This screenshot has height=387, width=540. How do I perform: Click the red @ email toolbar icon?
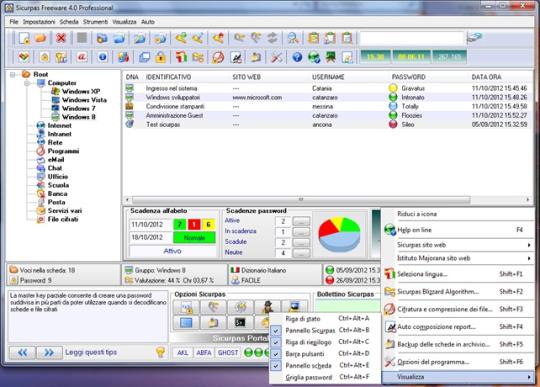tap(82, 57)
